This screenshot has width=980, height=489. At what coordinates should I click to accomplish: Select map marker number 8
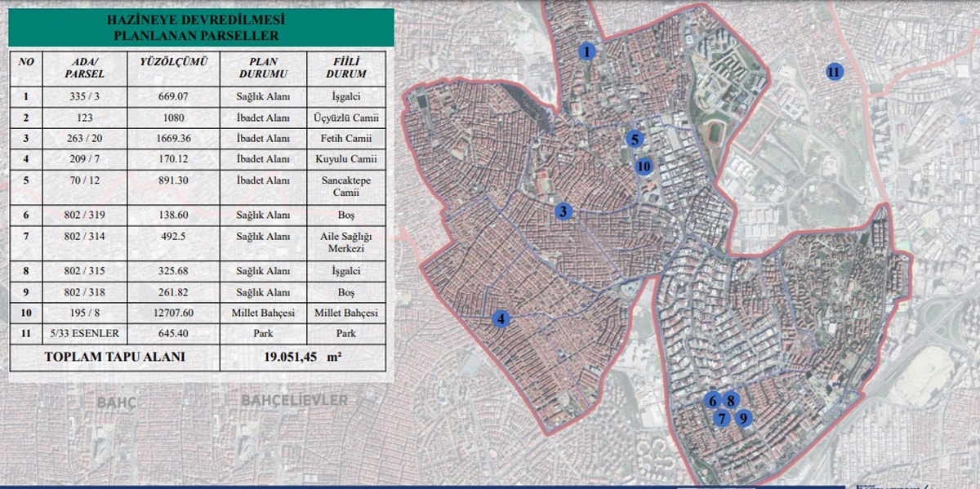pyautogui.click(x=732, y=400)
